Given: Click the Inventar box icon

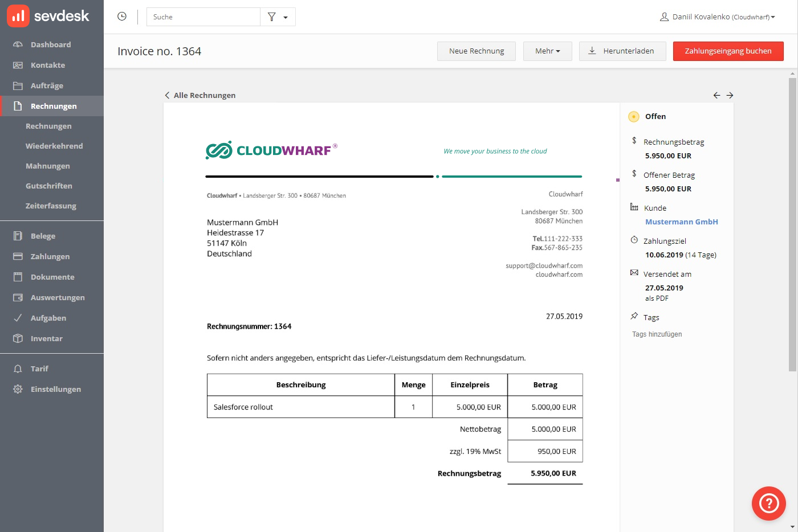Looking at the screenshot, I should 18,338.
